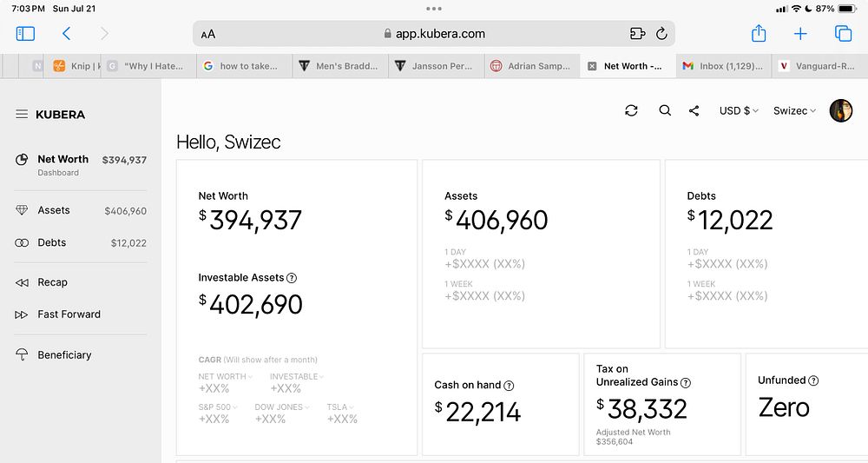Switch to the "how to take..." Google tab
This screenshot has height=463, width=868.
tap(244, 66)
